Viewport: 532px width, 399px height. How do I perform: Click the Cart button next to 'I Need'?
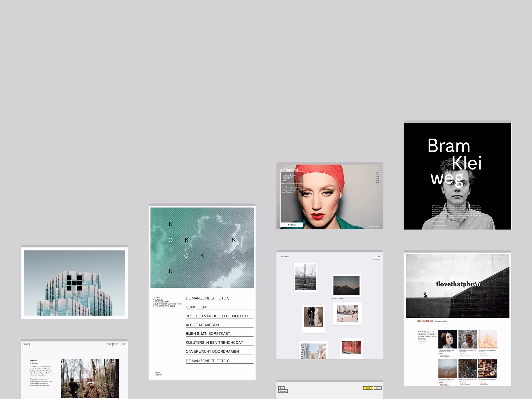point(378,388)
